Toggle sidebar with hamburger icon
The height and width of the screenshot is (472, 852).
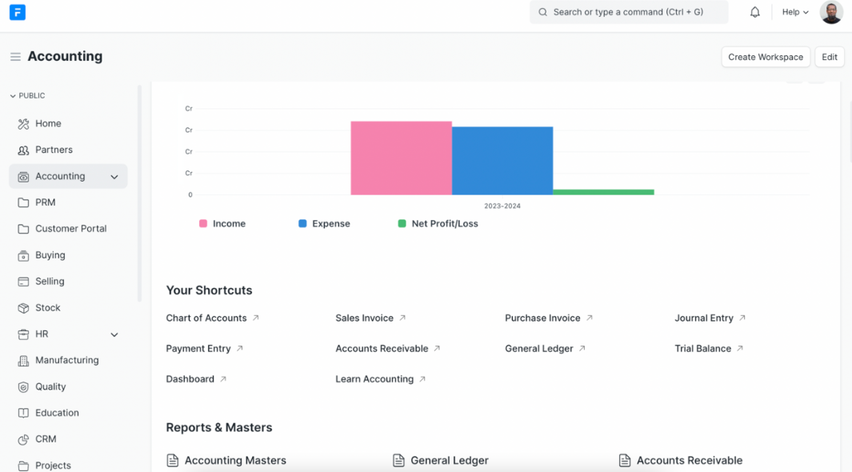[x=15, y=57]
